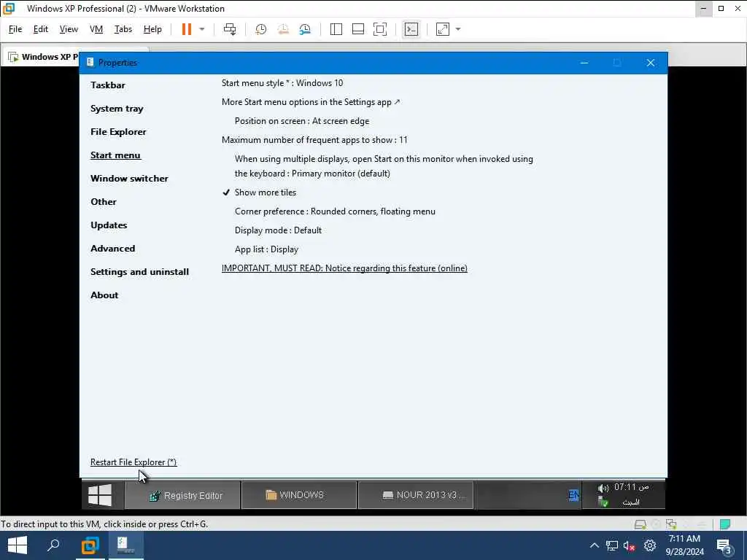
Task: Open the Tabs menu
Action: pos(123,29)
